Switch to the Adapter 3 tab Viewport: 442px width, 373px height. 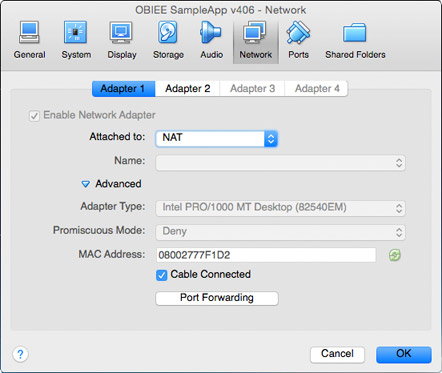click(x=252, y=89)
